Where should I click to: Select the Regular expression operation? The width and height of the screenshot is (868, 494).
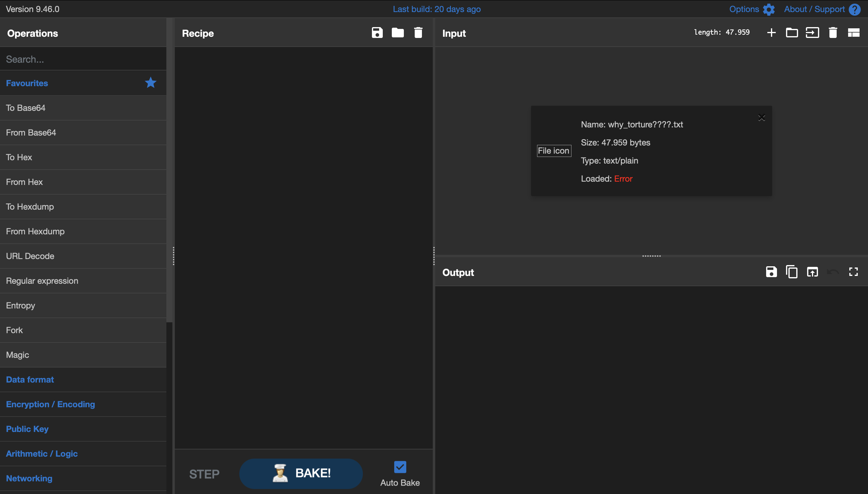pyautogui.click(x=83, y=281)
